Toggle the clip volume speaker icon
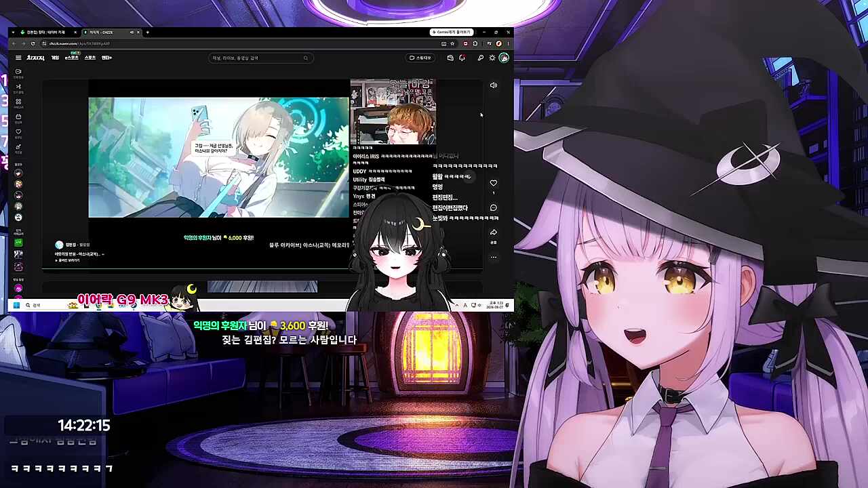This screenshot has width=868, height=488. pyautogui.click(x=494, y=85)
